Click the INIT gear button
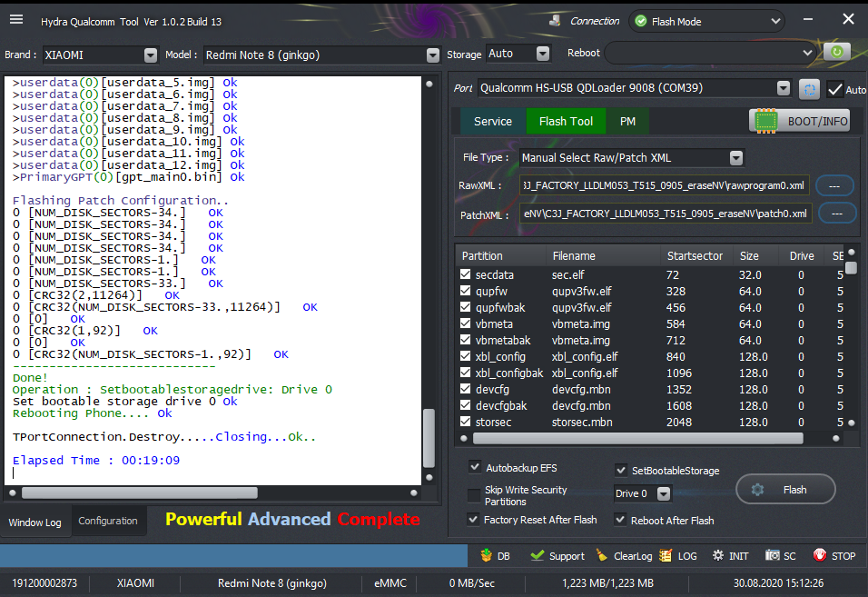 [730, 555]
